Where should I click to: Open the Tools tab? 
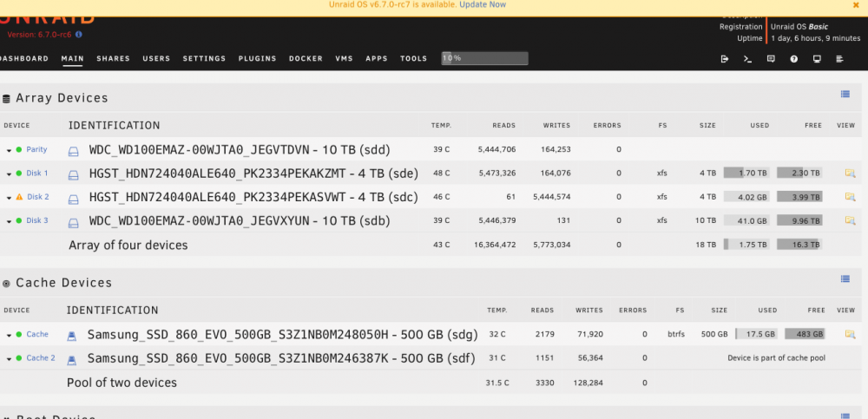pyautogui.click(x=413, y=59)
